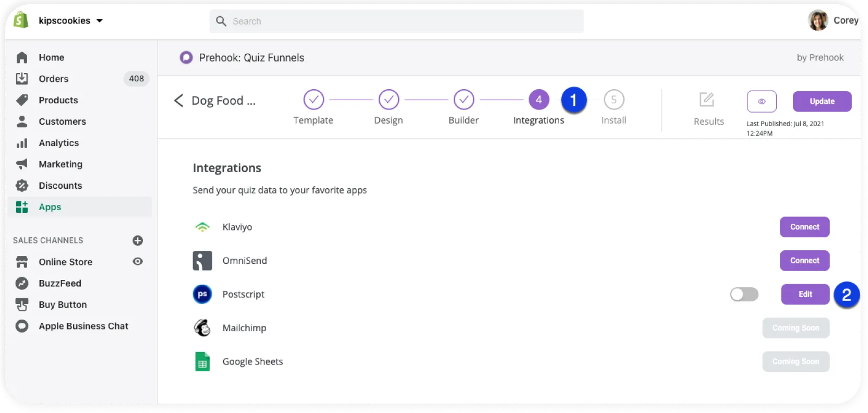Open the kipscookies store dropdown
The image size is (868, 413).
(x=70, y=21)
